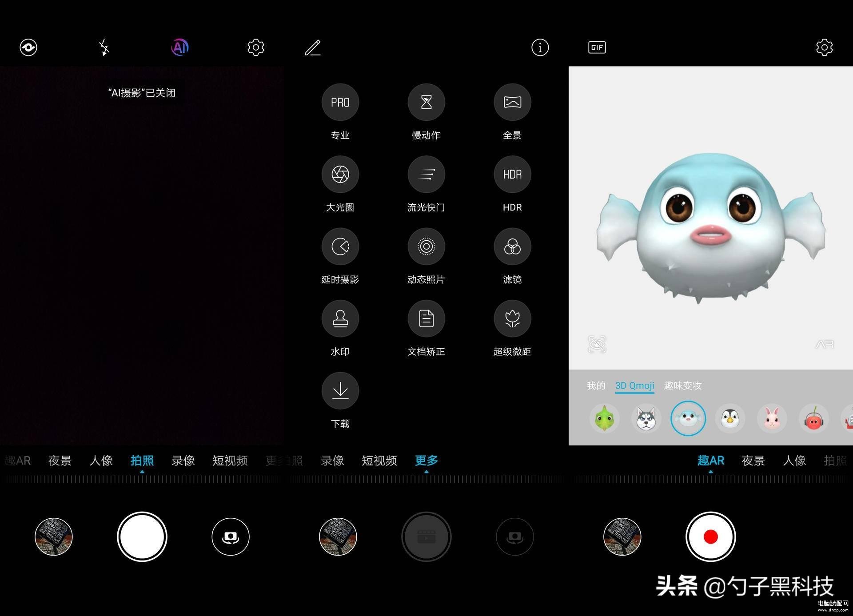
Task: Flip camera in the photo screen
Action: (x=231, y=537)
